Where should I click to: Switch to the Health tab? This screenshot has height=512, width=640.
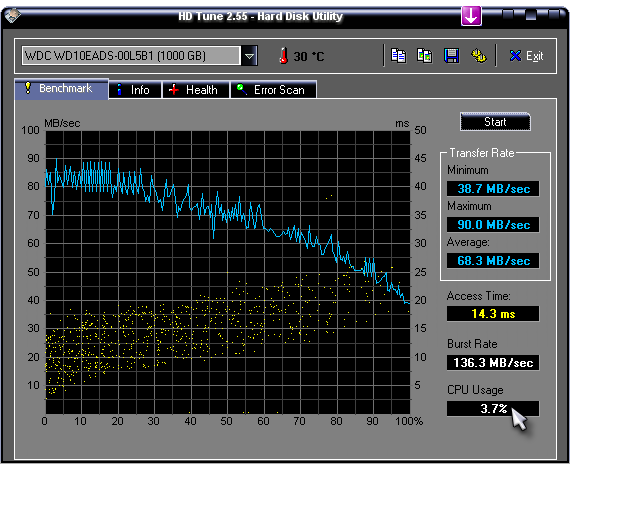196,90
